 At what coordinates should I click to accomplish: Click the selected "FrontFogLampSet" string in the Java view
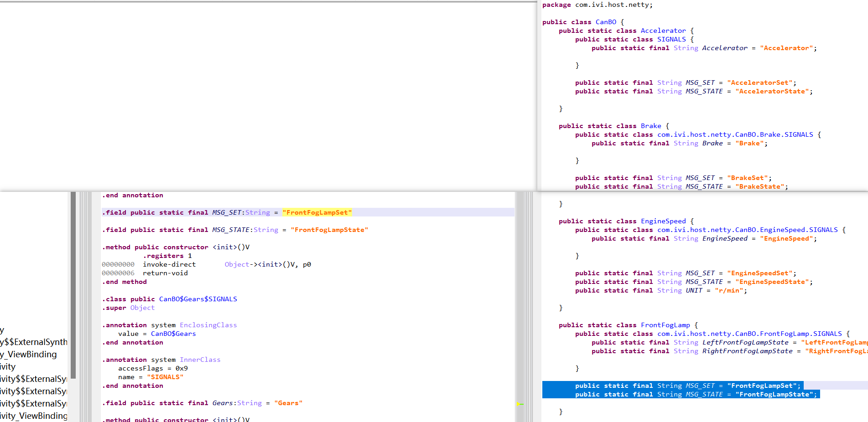(x=762, y=386)
